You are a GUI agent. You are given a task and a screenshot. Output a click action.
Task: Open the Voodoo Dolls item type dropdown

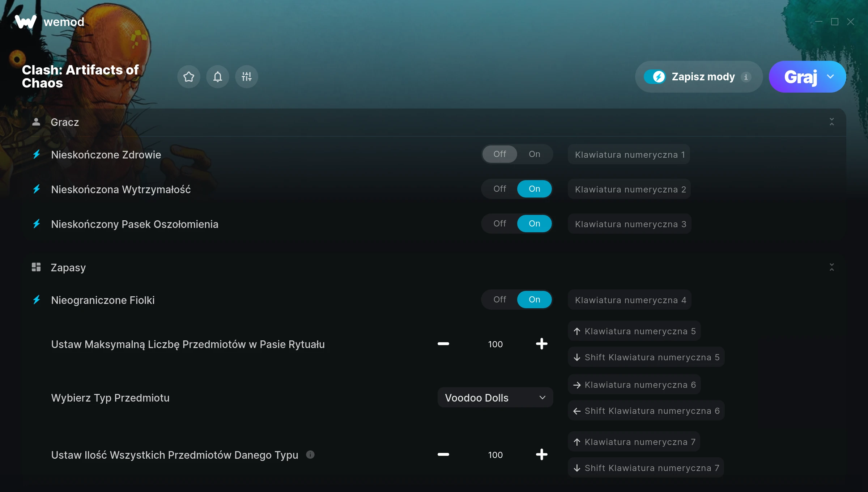point(495,398)
